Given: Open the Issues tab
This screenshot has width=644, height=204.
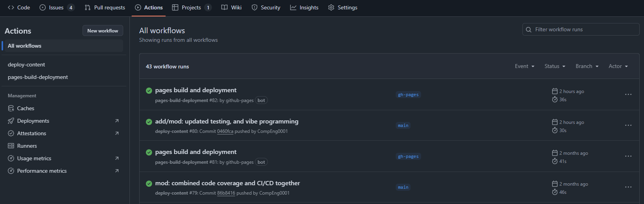Looking at the screenshot, I should click(57, 7).
